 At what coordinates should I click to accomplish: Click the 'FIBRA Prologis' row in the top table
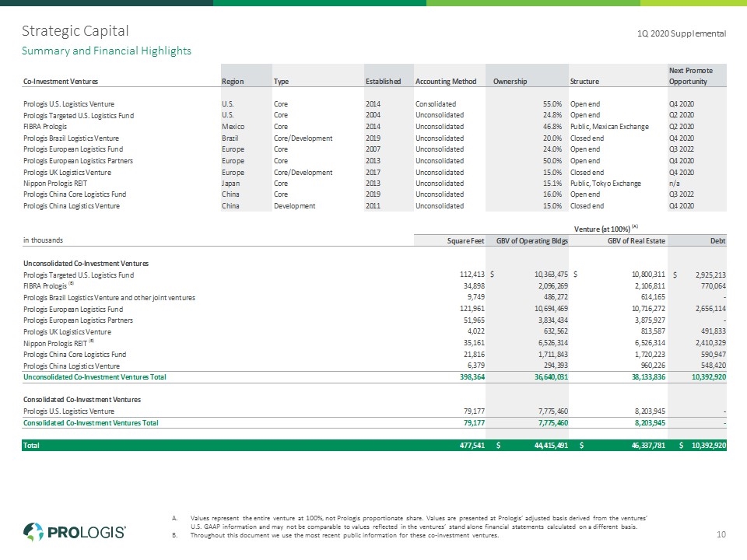click(45, 127)
